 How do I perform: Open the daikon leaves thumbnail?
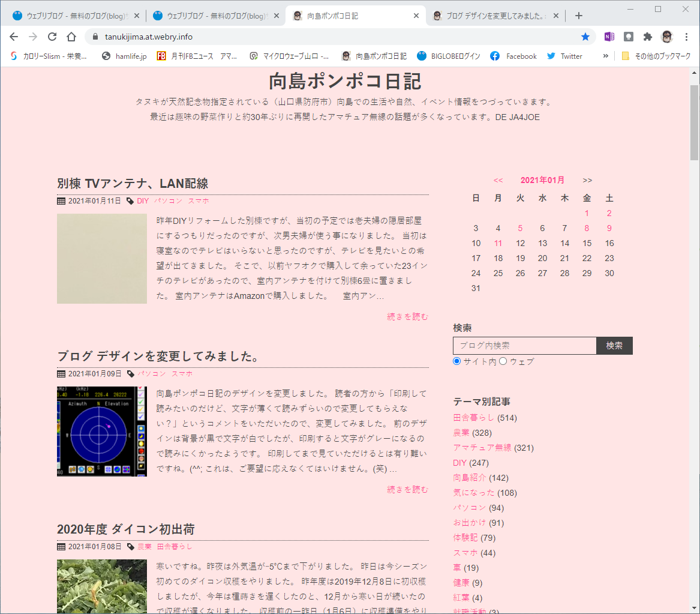click(102, 586)
